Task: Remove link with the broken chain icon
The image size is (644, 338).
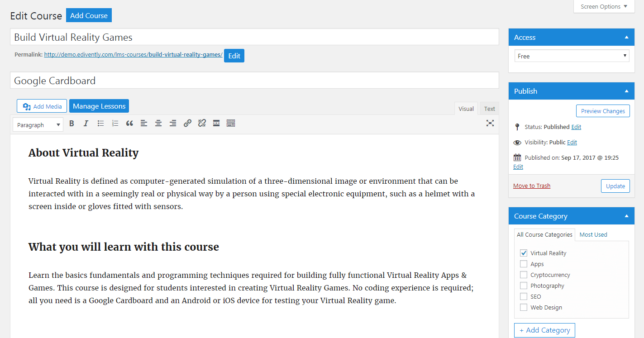Action: pos(202,123)
